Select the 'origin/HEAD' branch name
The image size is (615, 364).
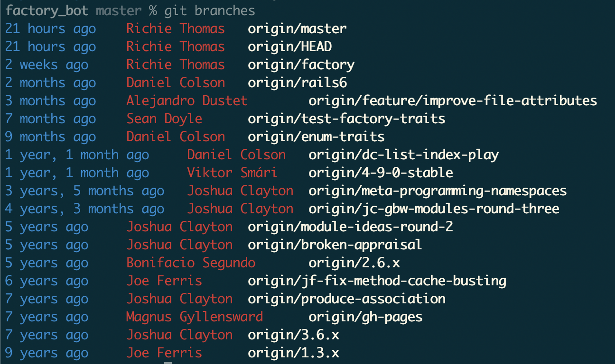(x=289, y=47)
